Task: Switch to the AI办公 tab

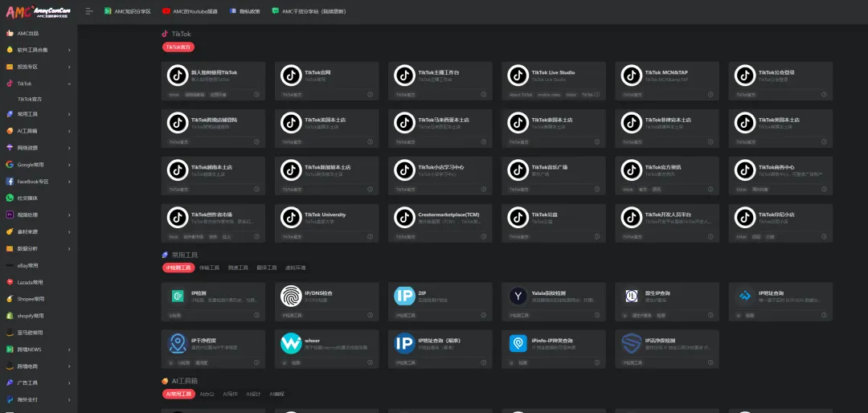Action: coord(207,395)
